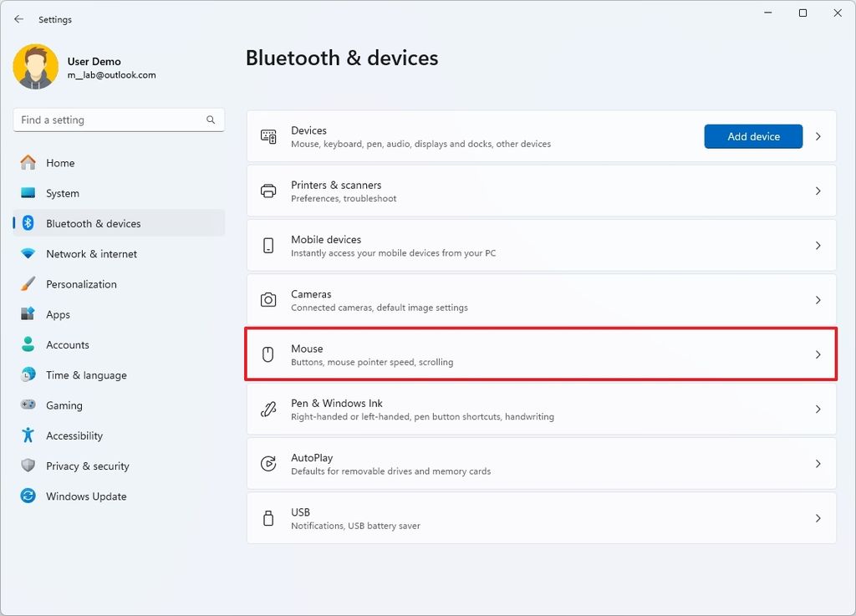Screen dimensions: 856x616
Task: Click the Bluetooth icon in the sidebar
Action: click(x=29, y=223)
